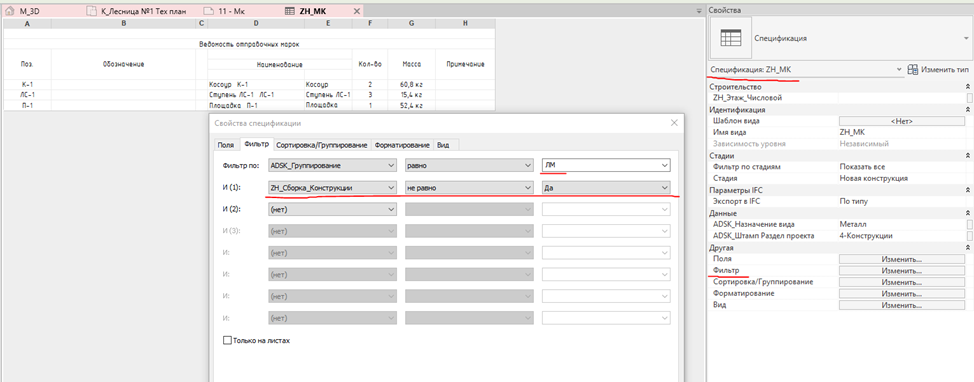The height and width of the screenshot is (382, 974).
Task: Click the ЛМ filter value field
Action: [x=606, y=166]
